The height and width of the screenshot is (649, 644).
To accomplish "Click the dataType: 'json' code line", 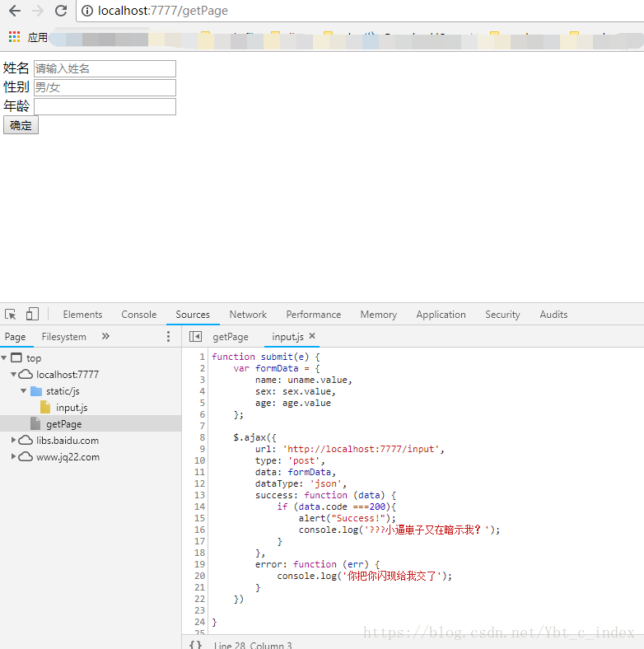I will pyautogui.click(x=301, y=483).
